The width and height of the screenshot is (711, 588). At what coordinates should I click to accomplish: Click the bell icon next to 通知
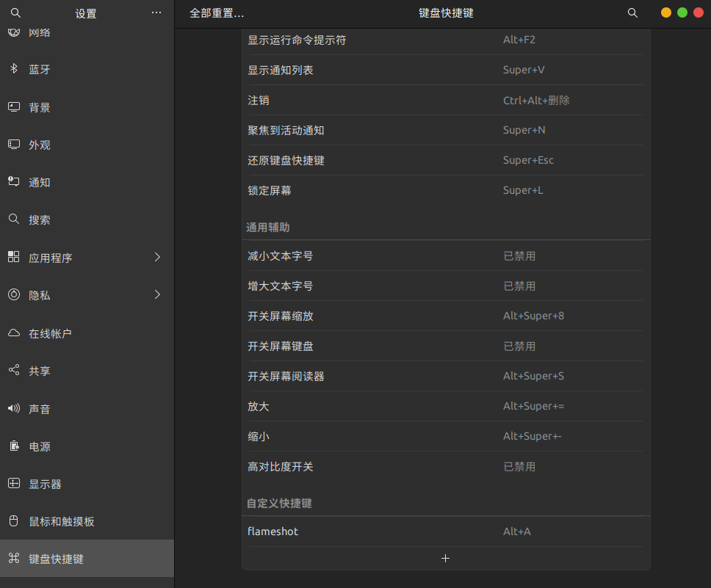[x=13, y=181]
